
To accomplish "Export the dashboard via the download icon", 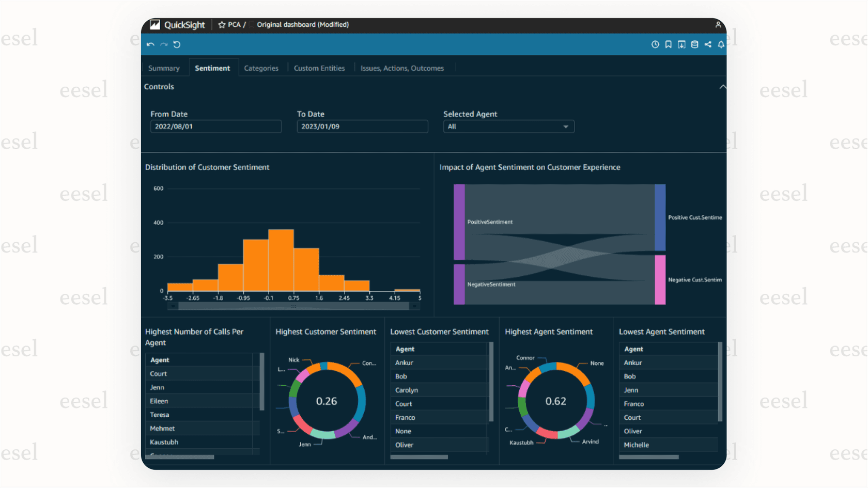I will 681,44.
